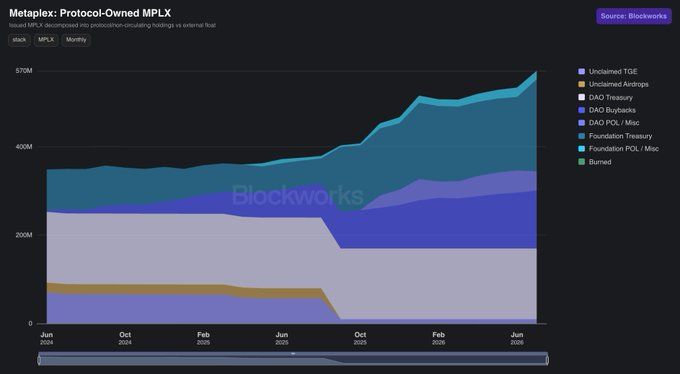Screen dimensions: 680x374
Task: Click the Jun 2024 axis label
Action: pos(46,338)
